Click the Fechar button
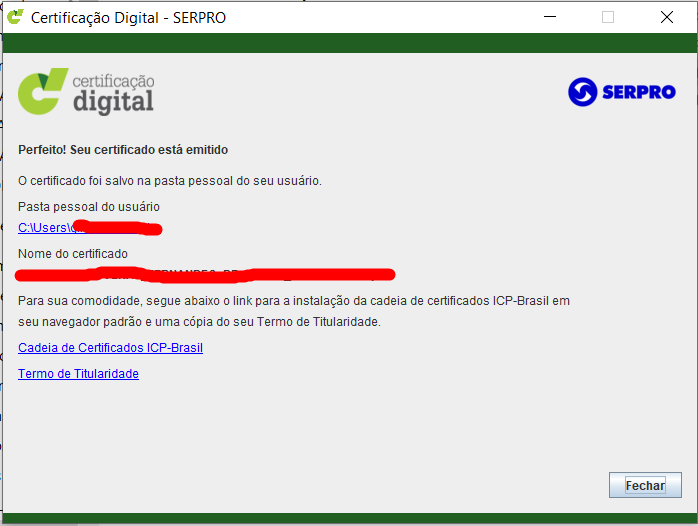The height and width of the screenshot is (526, 698). (x=645, y=485)
